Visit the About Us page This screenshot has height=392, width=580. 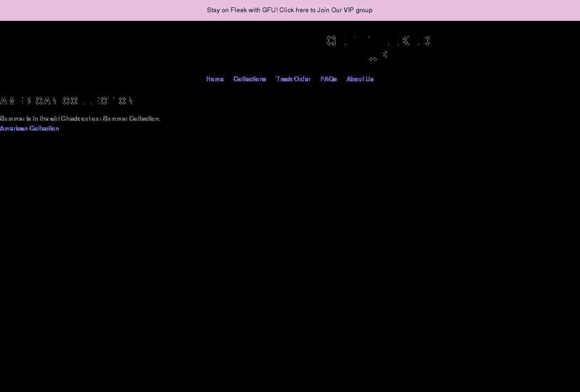tap(360, 79)
